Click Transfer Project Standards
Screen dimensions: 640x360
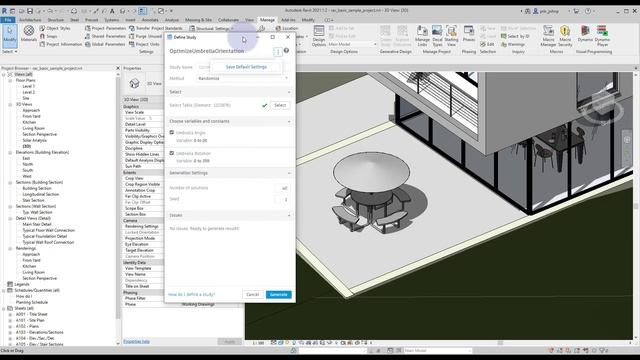click(x=156, y=28)
